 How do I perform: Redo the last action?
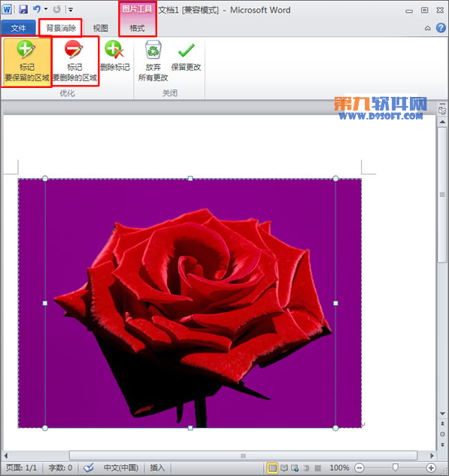[x=56, y=10]
